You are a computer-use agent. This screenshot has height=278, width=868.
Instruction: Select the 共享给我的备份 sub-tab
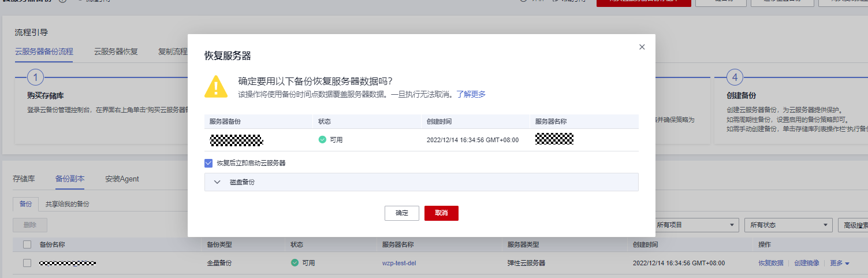tap(68, 204)
